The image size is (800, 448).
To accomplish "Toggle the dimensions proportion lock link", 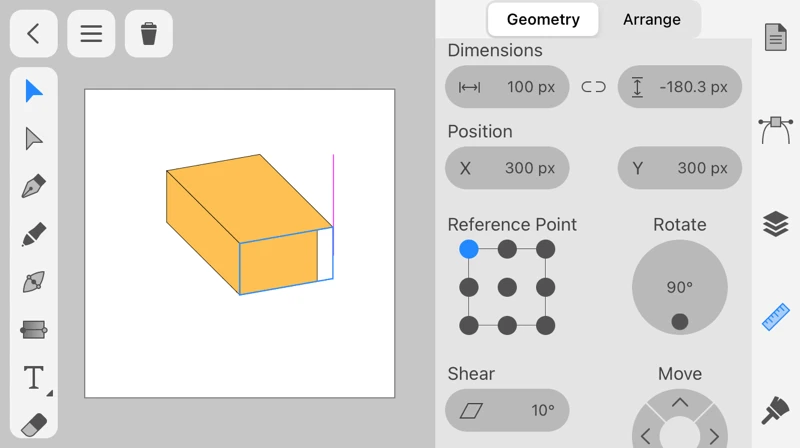I will tap(593, 87).
